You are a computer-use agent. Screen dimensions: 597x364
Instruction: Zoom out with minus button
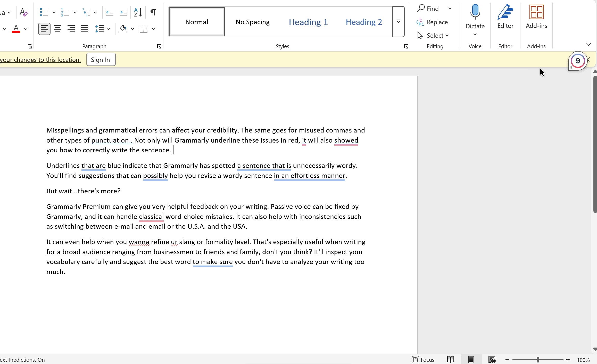[x=507, y=360]
